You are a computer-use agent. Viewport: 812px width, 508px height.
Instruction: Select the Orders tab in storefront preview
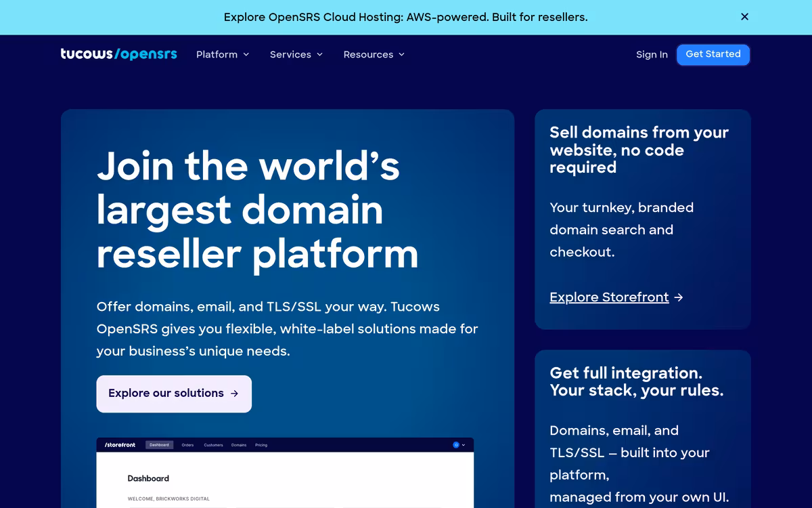[187, 445]
